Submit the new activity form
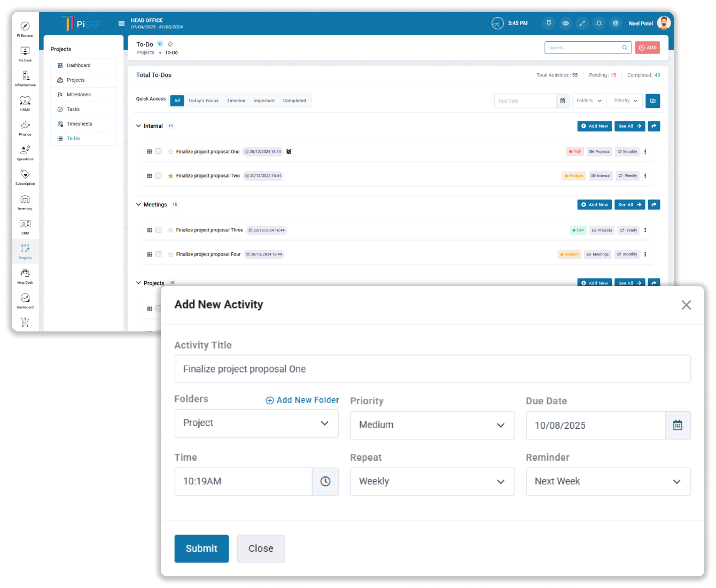Screen dimensions: 716x588 [x=201, y=548]
